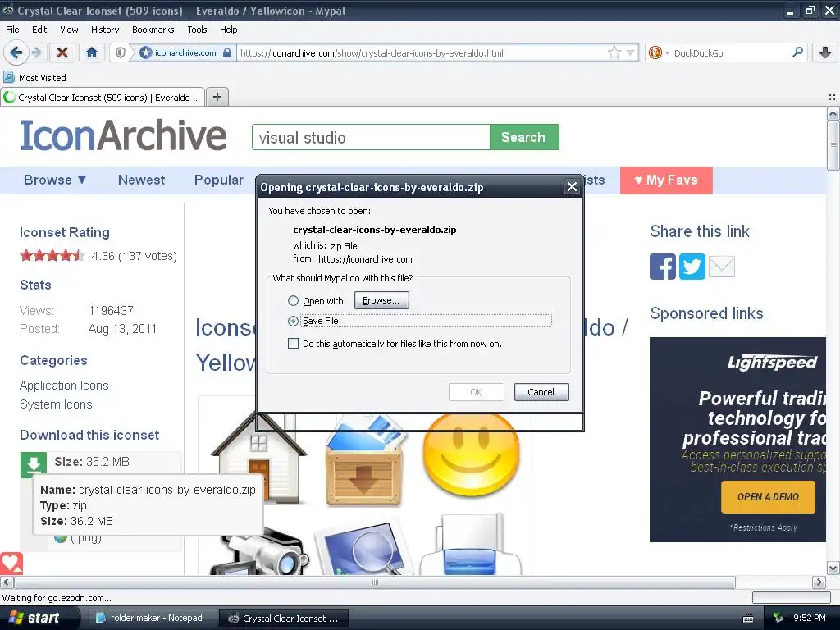The image size is (840, 630).
Task: Open the URL bar history dropdown arrow
Action: tap(631, 52)
